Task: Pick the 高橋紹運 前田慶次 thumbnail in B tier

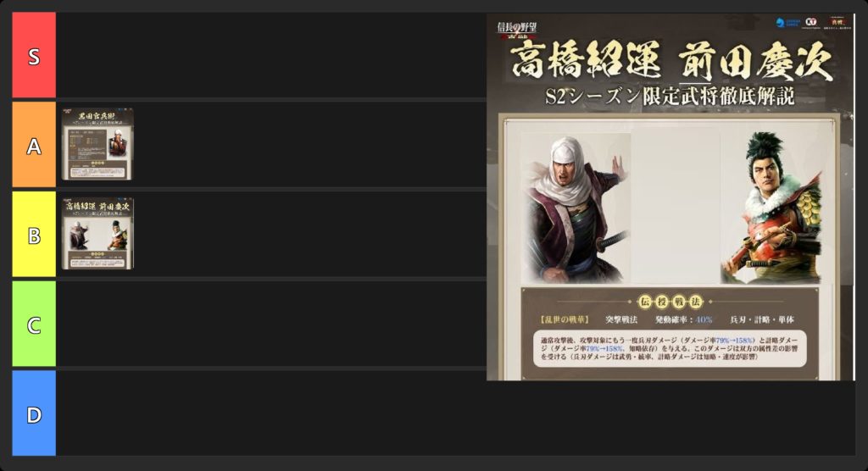Action: tap(97, 234)
